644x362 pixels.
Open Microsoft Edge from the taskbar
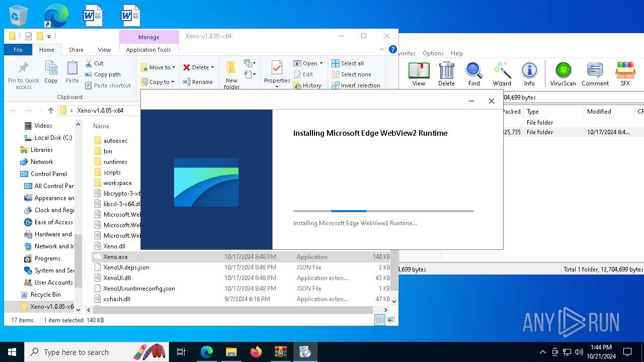pyautogui.click(x=207, y=352)
